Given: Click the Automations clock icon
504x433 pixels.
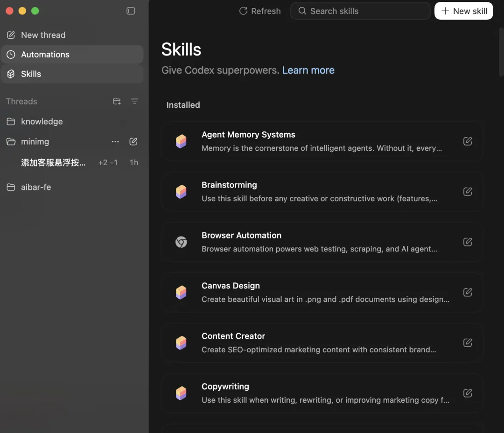Looking at the screenshot, I should coord(11,54).
